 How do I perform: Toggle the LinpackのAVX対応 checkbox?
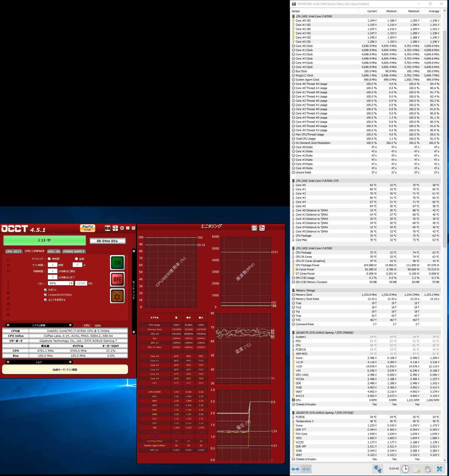[x=45, y=295]
